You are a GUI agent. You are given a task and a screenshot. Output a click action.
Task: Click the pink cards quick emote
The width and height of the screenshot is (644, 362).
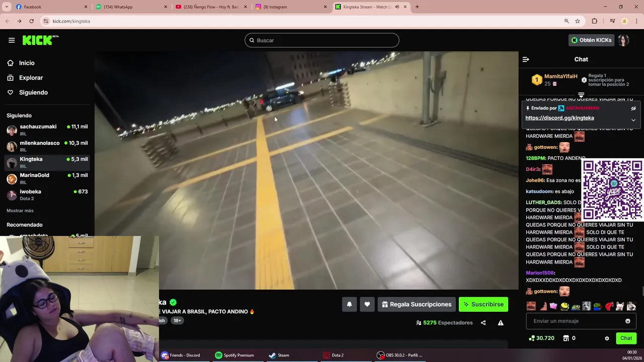(553, 306)
